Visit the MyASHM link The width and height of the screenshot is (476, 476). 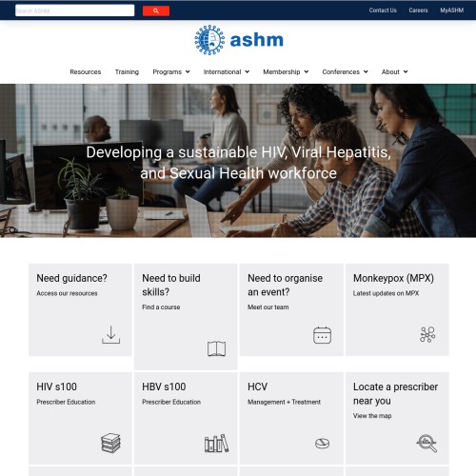point(452,10)
